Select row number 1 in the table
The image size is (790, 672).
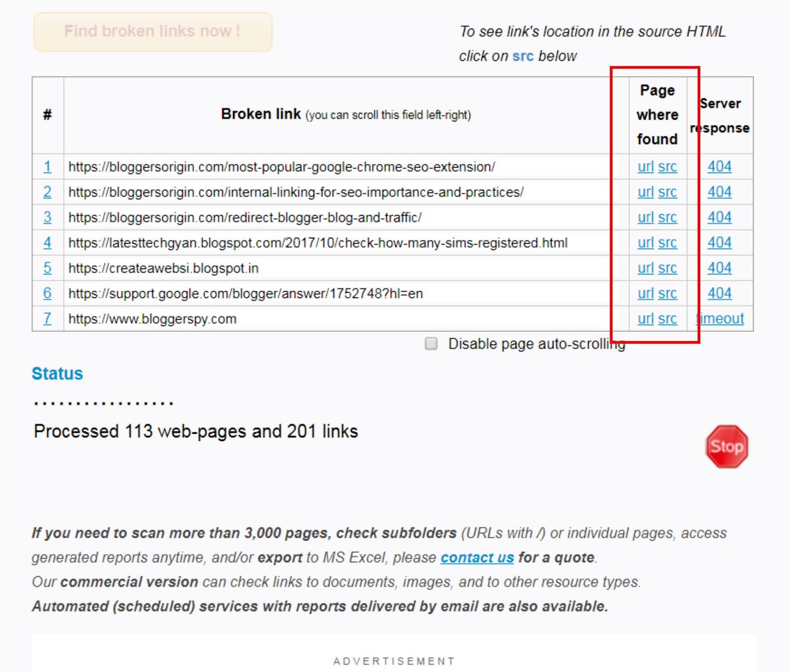click(46, 167)
